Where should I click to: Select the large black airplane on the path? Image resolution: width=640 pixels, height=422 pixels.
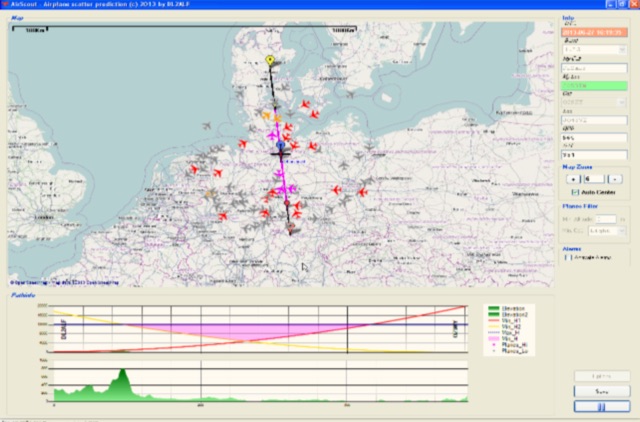pos(281,154)
